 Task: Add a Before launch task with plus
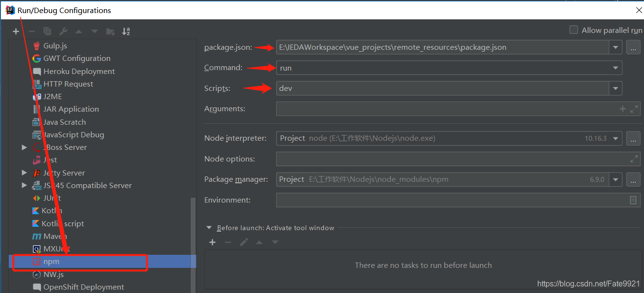[212, 242]
